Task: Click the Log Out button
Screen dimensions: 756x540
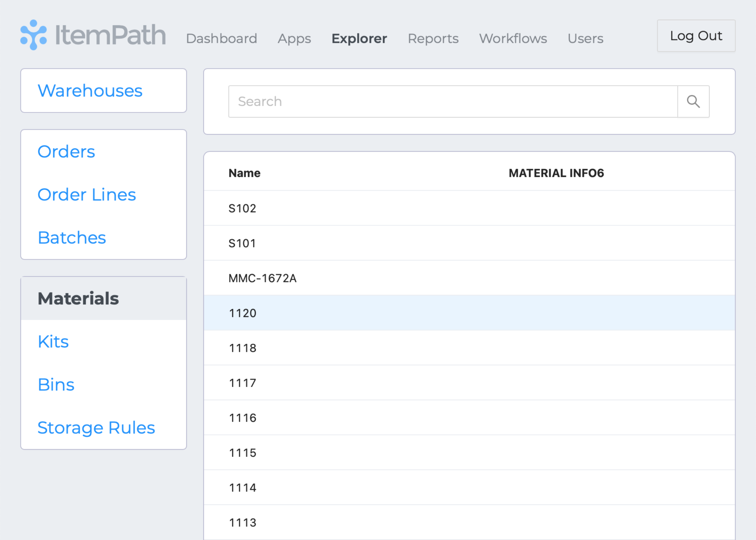Action: point(696,36)
